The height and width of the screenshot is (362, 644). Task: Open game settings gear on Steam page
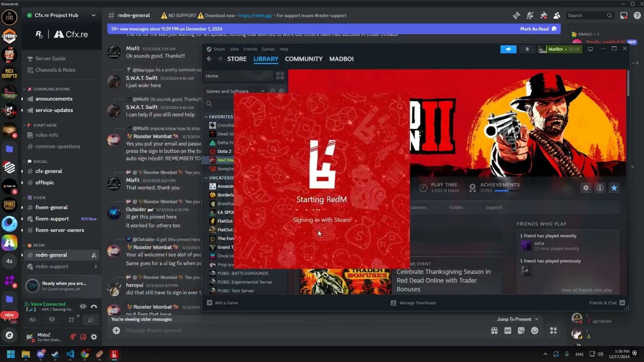click(586, 188)
